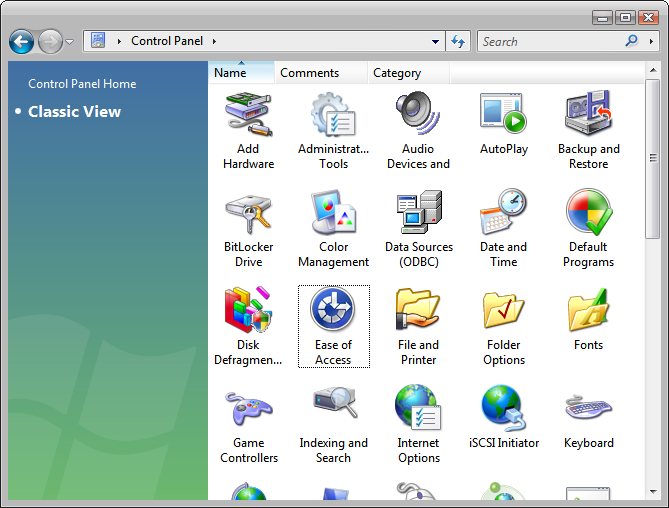Viewport: 669px width, 508px height.
Task: Click the Back navigation button
Action: (22, 42)
